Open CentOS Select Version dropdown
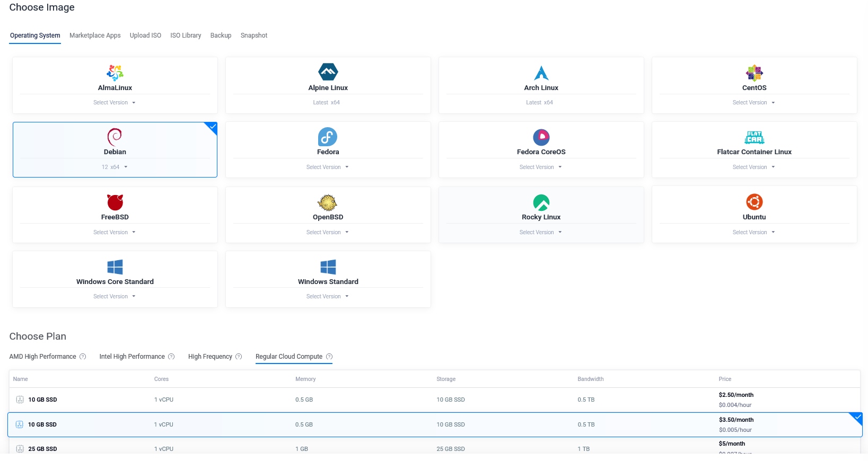Image resolution: width=868 pixels, height=461 pixels. tap(754, 103)
